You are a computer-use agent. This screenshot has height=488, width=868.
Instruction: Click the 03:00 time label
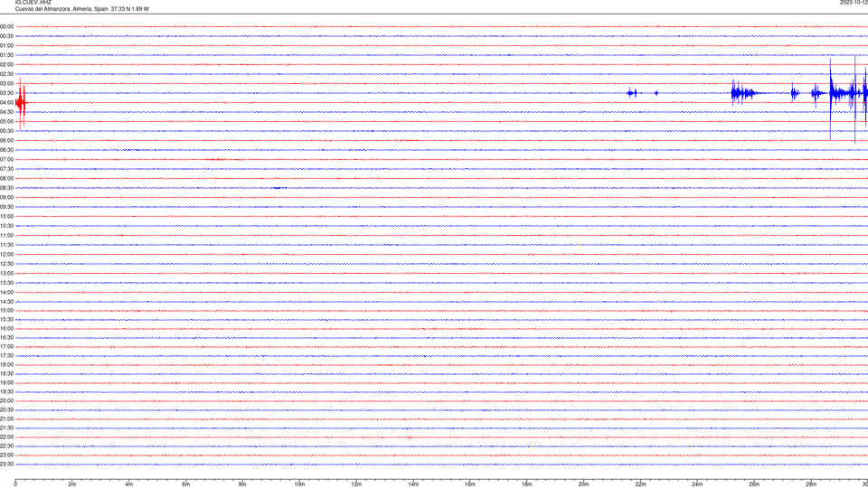coord(6,83)
